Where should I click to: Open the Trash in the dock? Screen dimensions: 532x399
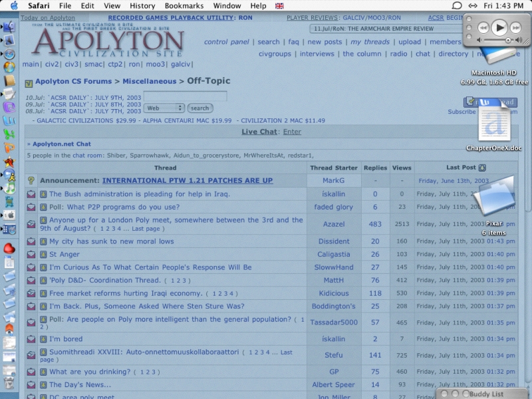[9, 383]
